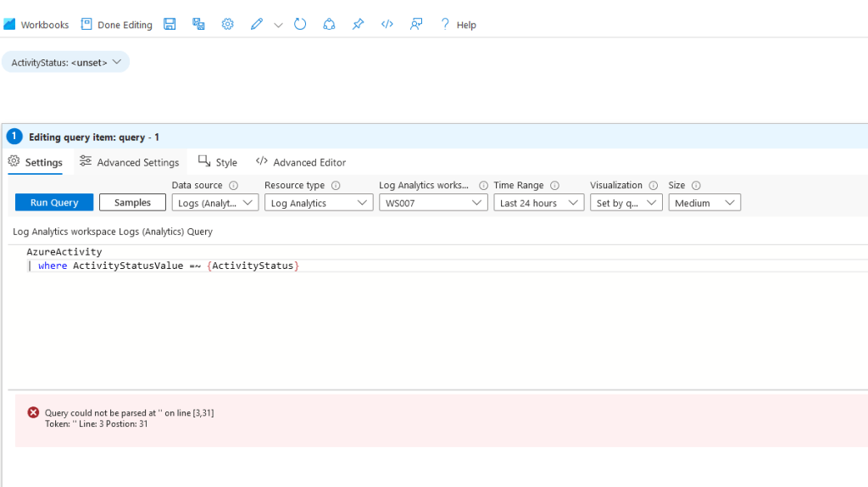Image resolution: width=868 pixels, height=487 pixels.
Task: Open the Data source dropdown
Action: coord(215,203)
